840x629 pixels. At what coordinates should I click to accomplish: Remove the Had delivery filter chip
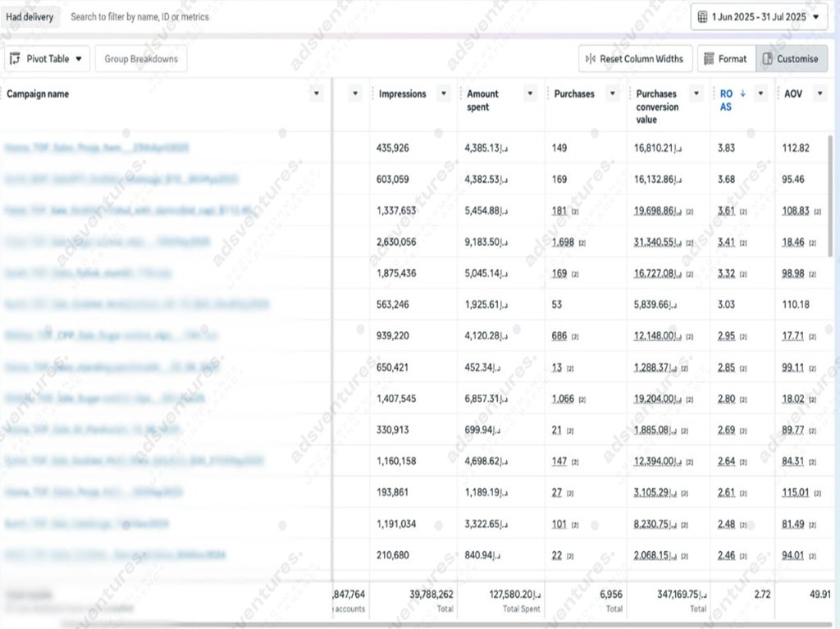click(x=30, y=16)
